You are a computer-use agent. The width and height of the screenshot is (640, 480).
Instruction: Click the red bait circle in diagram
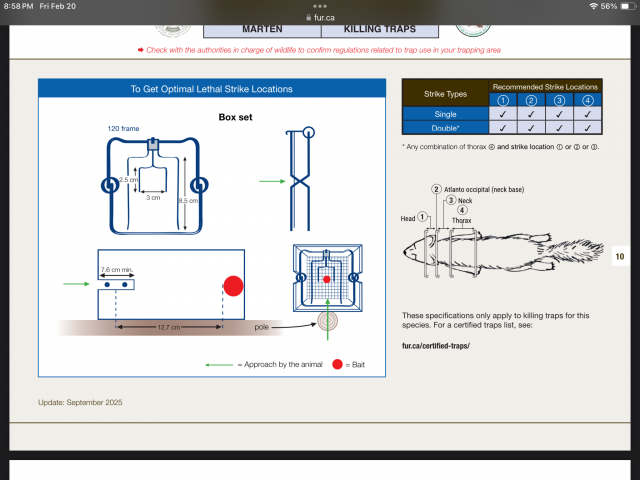(233, 286)
